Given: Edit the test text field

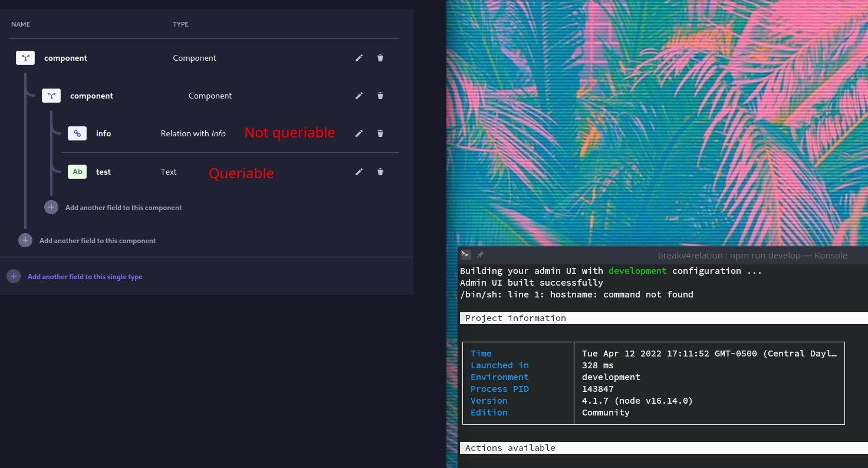Looking at the screenshot, I should (359, 172).
